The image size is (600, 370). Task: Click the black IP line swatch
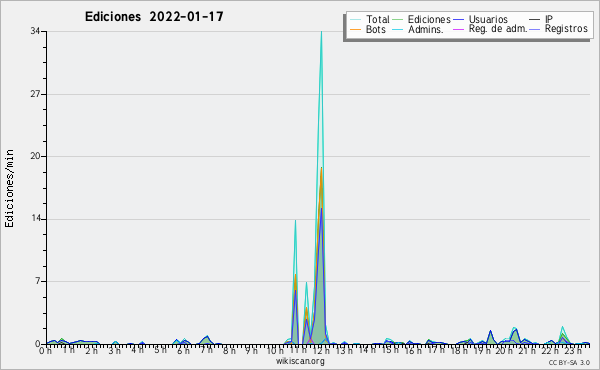[x=535, y=20]
